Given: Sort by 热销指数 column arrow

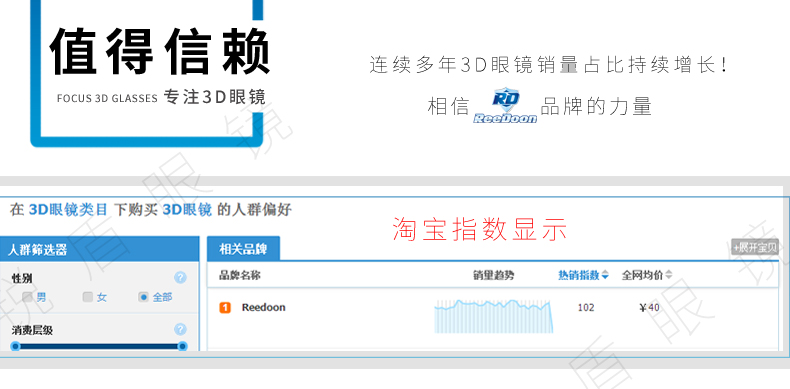Looking at the screenshot, I should click(x=605, y=276).
